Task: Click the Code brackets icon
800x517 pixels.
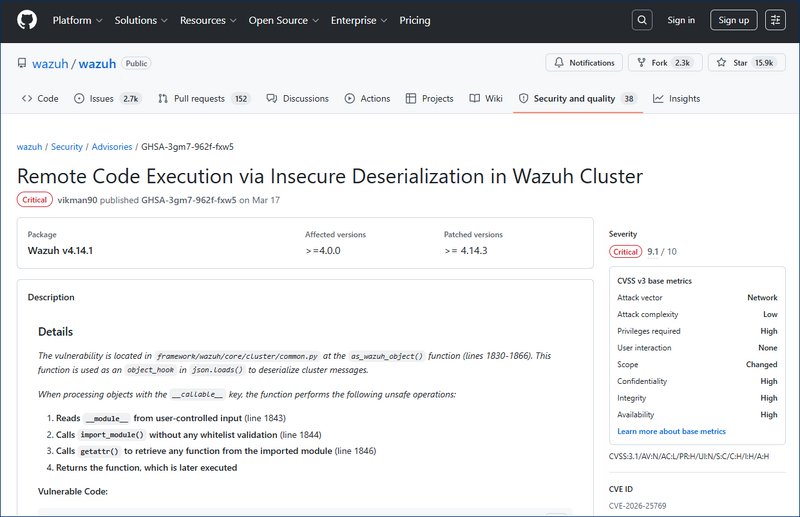Action: 27,99
